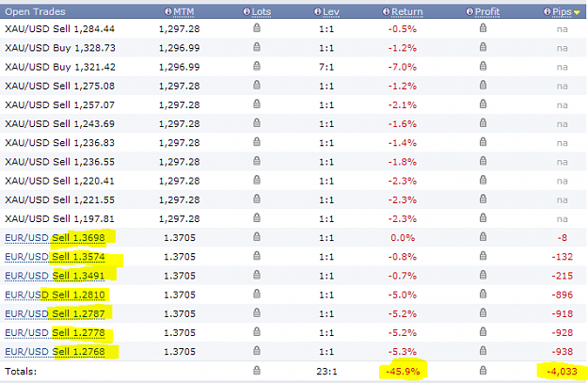Click the -896 pips value
The image size is (588, 383).
click(562, 295)
